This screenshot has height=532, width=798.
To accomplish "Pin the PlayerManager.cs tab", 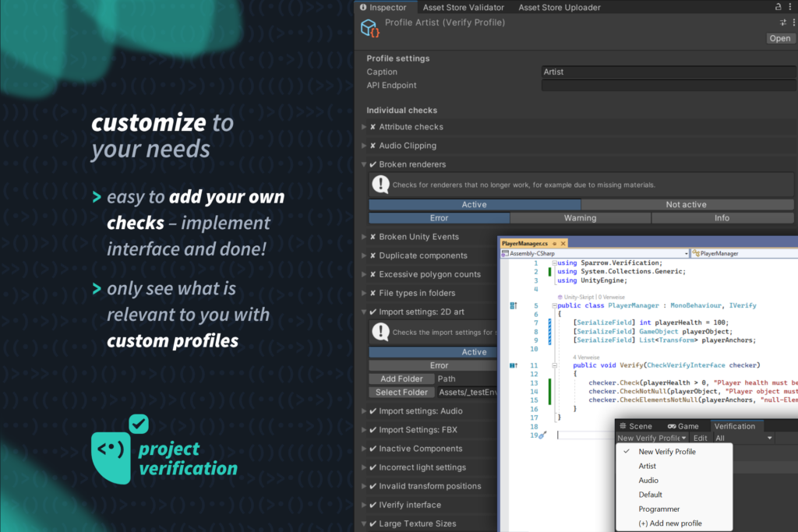I will click(555, 244).
